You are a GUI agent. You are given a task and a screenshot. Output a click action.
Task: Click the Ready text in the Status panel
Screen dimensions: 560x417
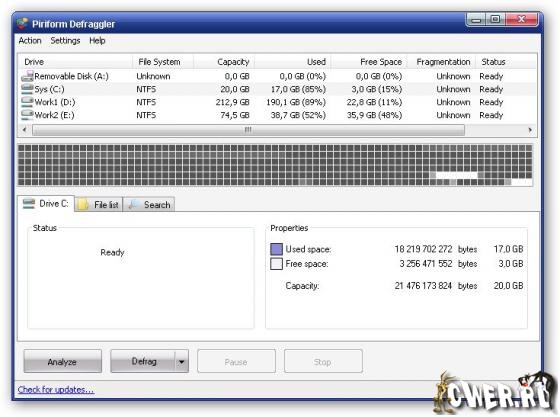(x=112, y=252)
